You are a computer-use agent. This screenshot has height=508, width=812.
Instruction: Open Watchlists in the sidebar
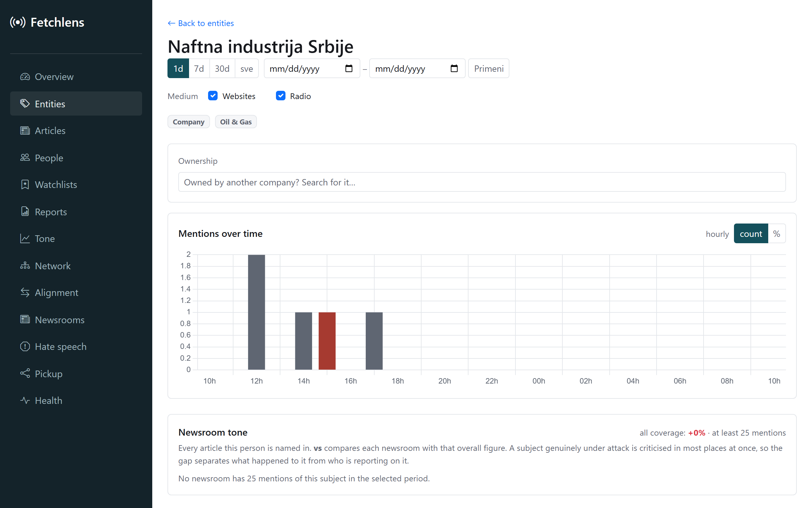point(76,184)
